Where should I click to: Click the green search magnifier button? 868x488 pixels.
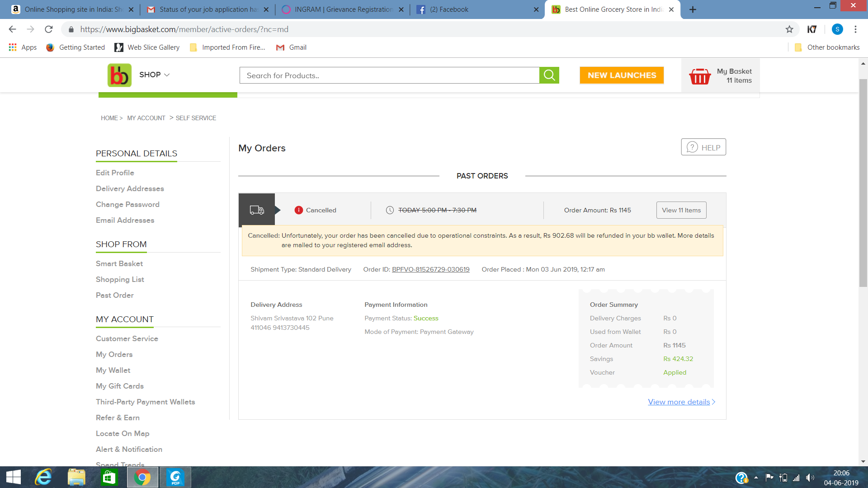[549, 75]
